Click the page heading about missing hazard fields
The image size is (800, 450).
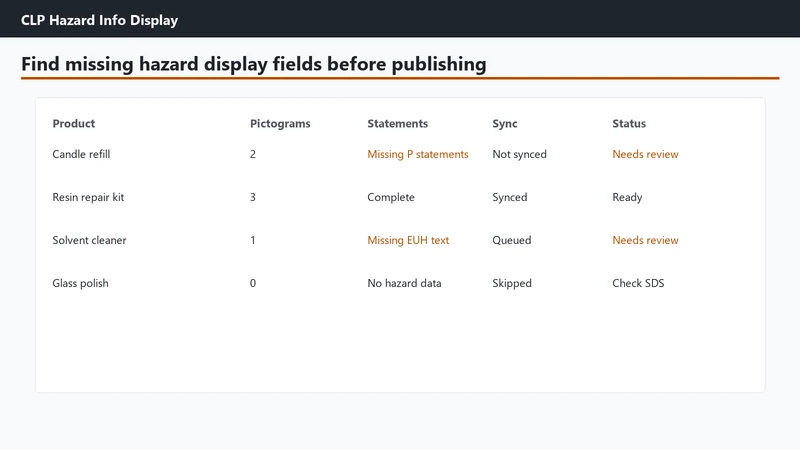click(254, 64)
